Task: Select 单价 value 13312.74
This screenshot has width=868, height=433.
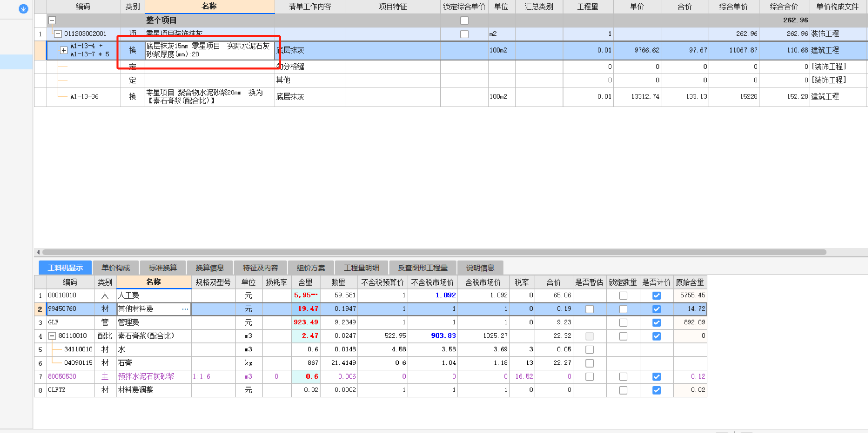Action: [637, 97]
